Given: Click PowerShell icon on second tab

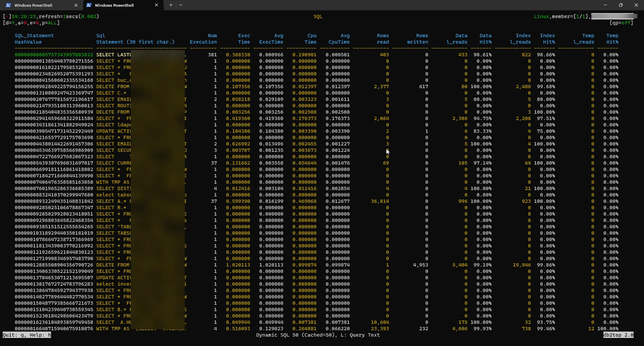Looking at the screenshot, I should point(89,5).
